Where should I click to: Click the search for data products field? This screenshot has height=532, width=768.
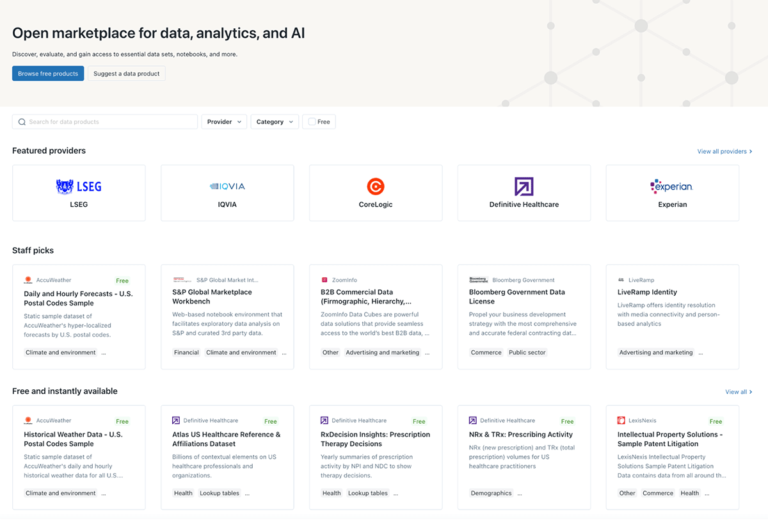pyautogui.click(x=109, y=122)
